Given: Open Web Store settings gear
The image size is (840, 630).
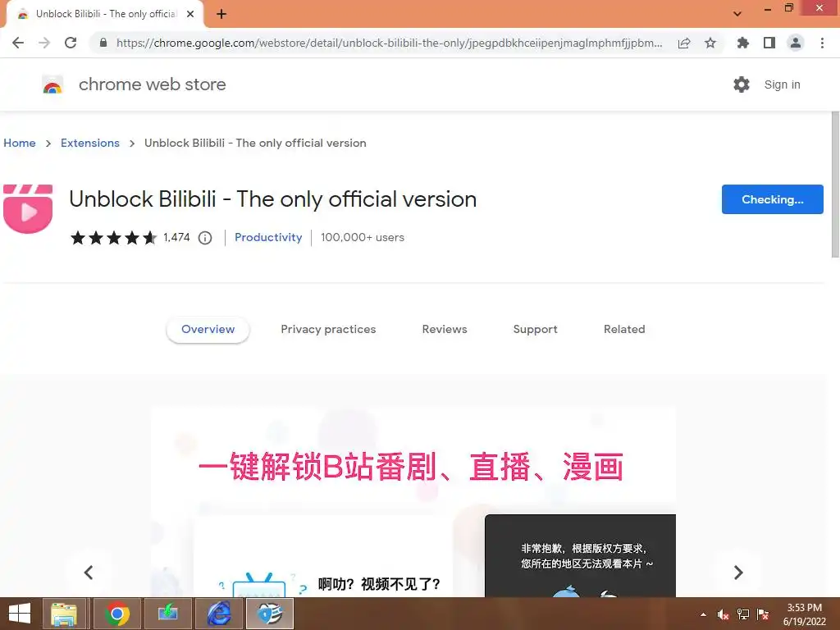Looking at the screenshot, I should 742,84.
